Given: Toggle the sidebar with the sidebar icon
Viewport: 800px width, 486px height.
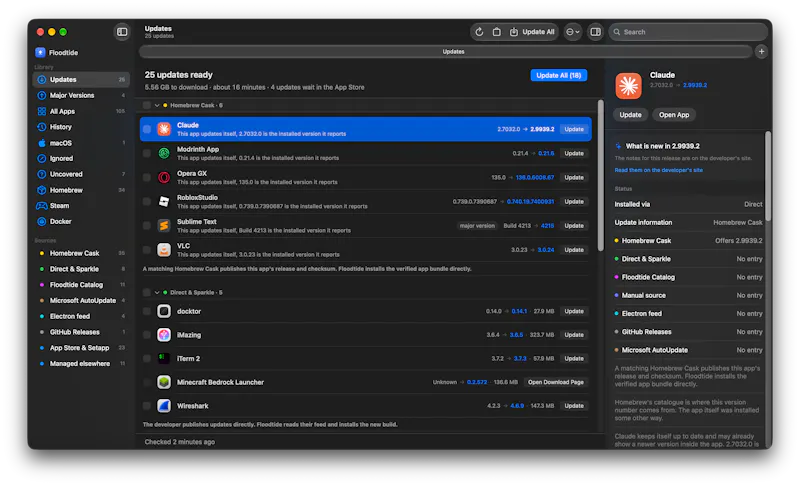Looking at the screenshot, I should (x=122, y=32).
